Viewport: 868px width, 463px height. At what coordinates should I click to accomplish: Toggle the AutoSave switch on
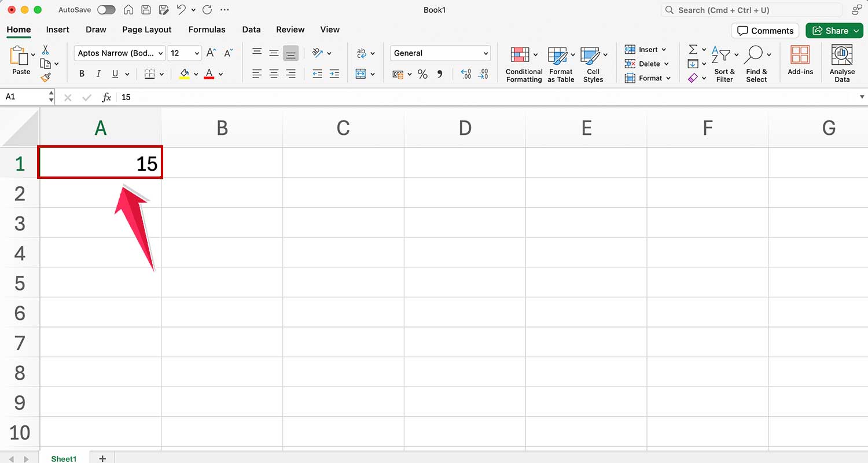coord(106,10)
